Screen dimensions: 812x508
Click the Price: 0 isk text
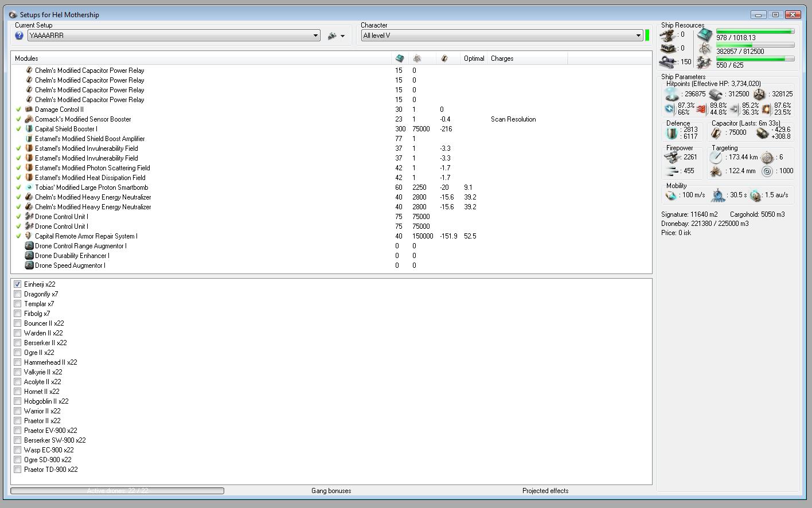(x=676, y=233)
